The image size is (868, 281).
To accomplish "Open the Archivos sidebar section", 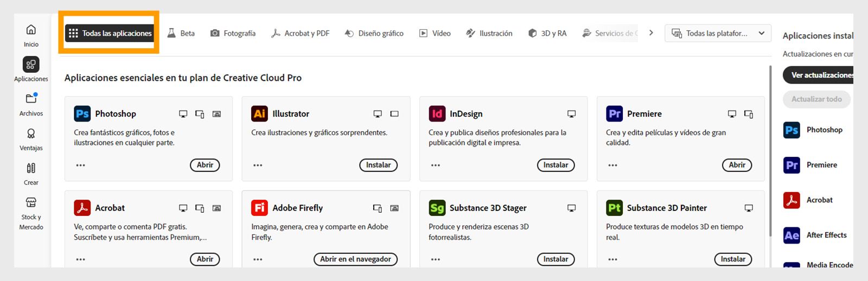I will tap(31, 104).
